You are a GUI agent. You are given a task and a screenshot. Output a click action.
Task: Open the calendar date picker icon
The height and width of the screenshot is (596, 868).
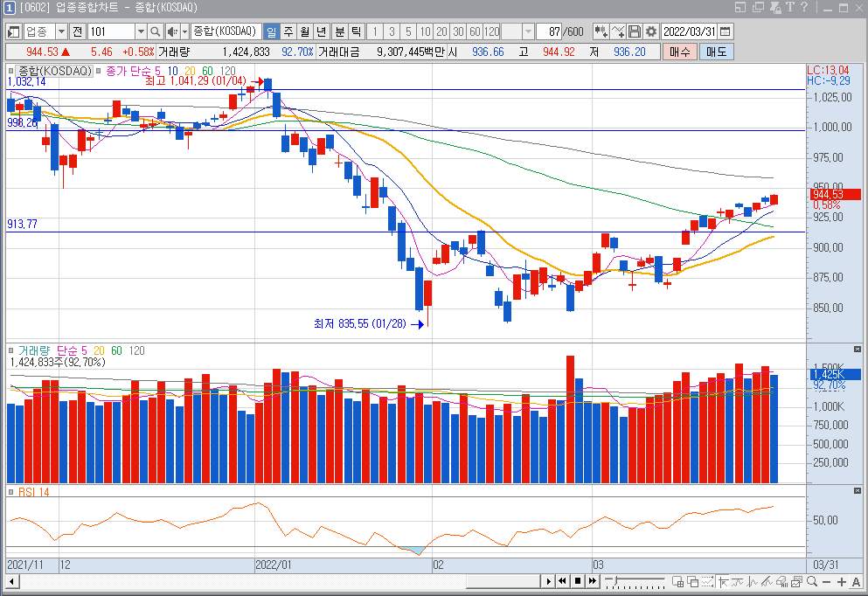coord(725,31)
